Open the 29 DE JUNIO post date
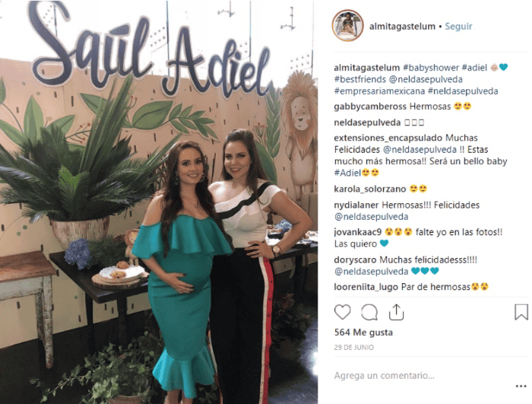 pos(354,347)
